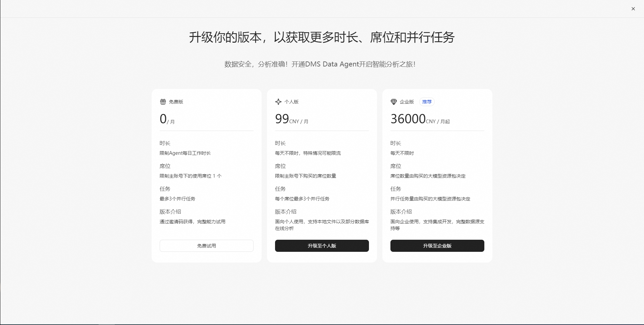Click the 席位 label in 个人版 card
Screen dimensions: 644x325
(x=280, y=166)
